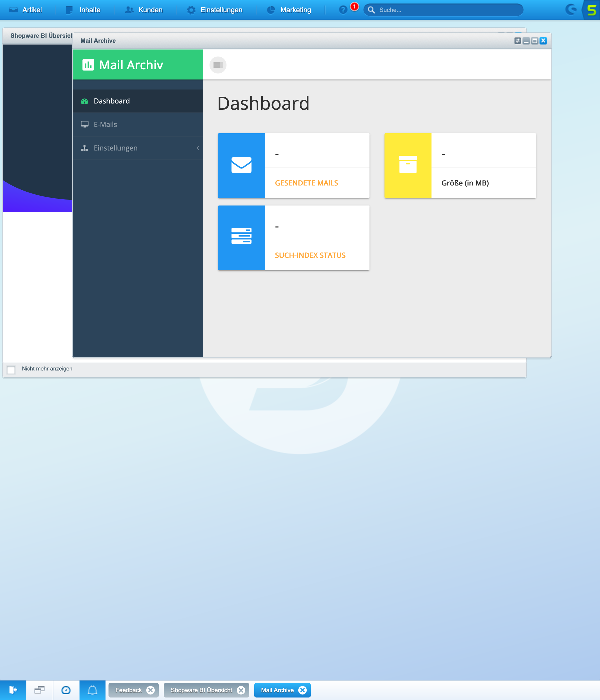Open the Kunden menu
Viewport: 600px width, 700px height.
point(144,10)
